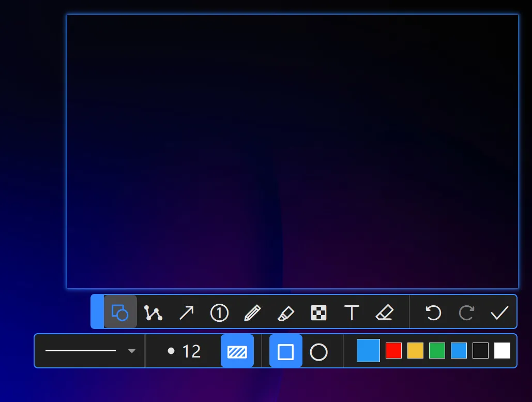Select the pencil tool
Screen dimensions: 532x402
click(252, 312)
